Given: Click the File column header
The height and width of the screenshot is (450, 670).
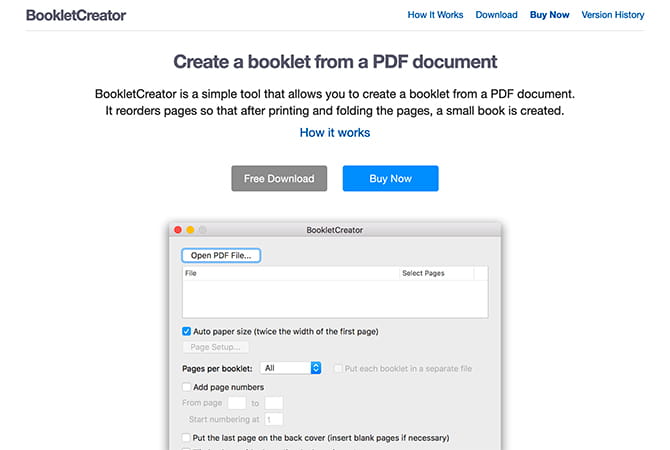Looking at the screenshot, I should pyautogui.click(x=291, y=273).
